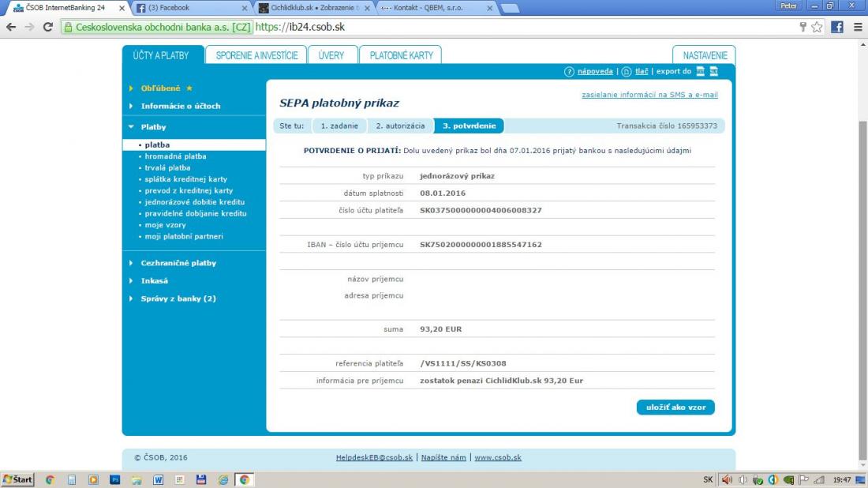
Task: Open the ÚVERY tab
Action: point(331,55)
